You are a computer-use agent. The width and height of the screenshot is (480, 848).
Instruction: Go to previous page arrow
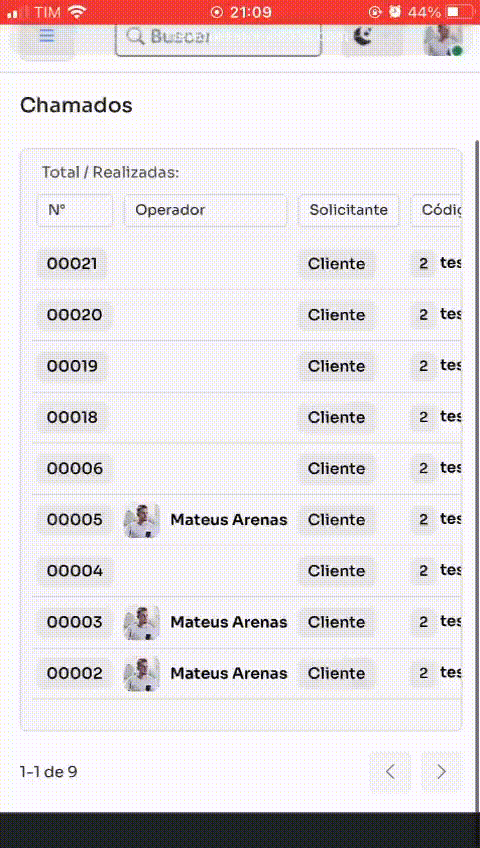pyautogui.click(x=390, y=771)
